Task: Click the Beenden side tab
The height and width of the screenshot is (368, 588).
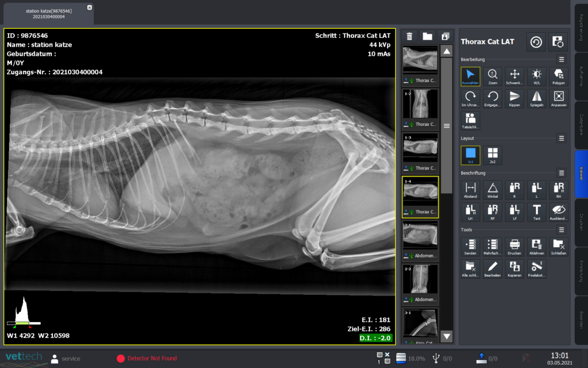Action: click(581, 320)
